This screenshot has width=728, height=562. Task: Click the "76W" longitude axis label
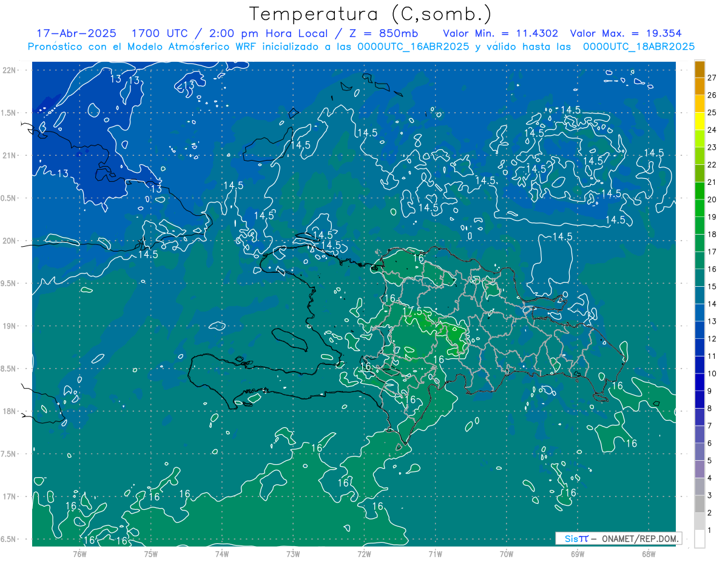[79, 554]
